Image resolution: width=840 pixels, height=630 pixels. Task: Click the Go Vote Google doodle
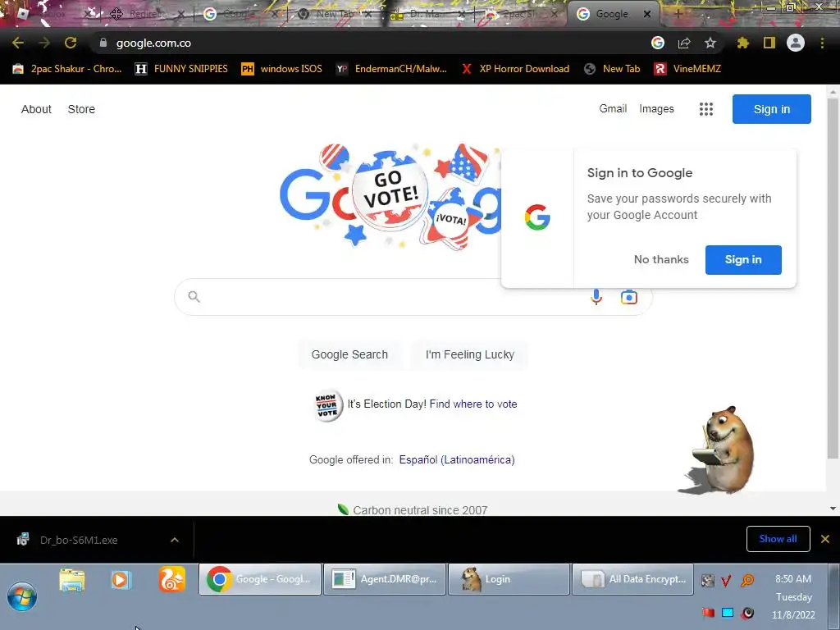coord(391,197)
